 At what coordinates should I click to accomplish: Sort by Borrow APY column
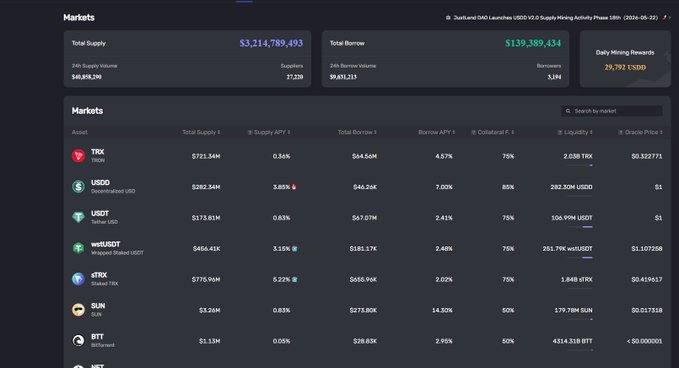click(436, 132)
